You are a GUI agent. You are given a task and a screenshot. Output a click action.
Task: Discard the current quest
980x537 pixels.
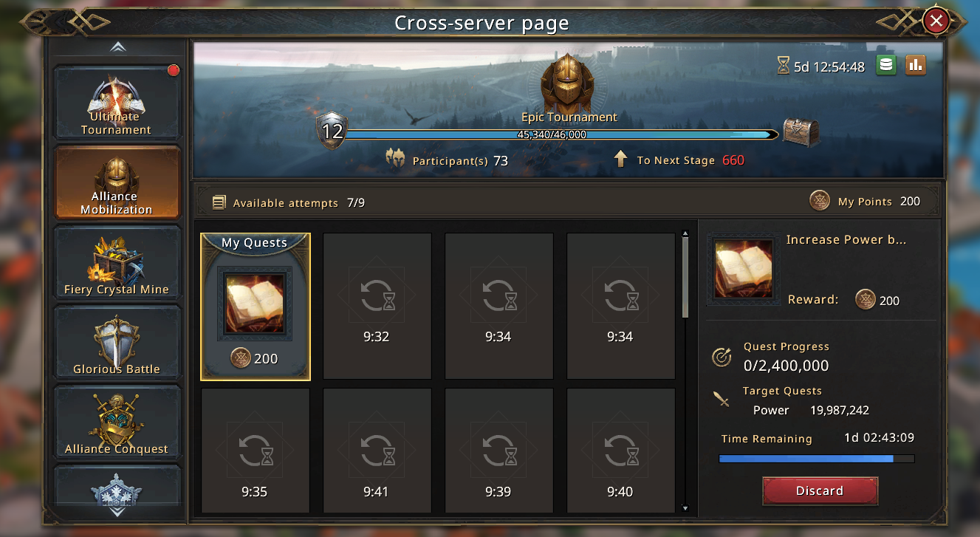[820, 490]
